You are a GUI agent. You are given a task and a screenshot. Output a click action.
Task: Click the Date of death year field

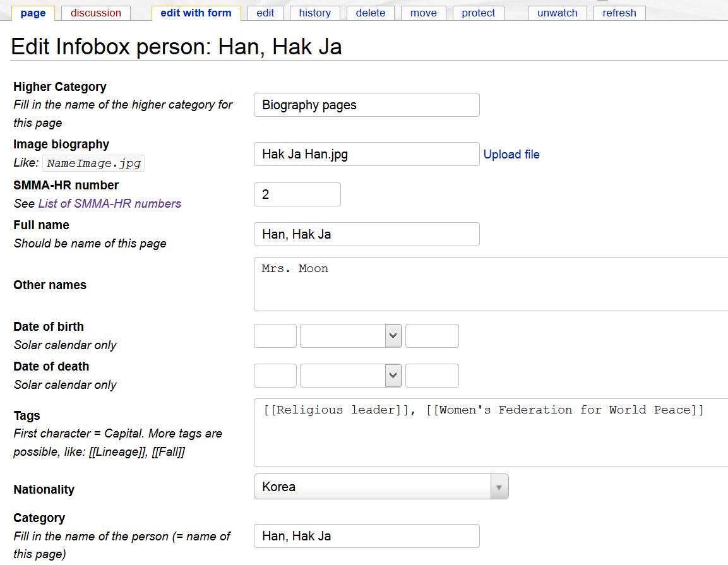432,376
